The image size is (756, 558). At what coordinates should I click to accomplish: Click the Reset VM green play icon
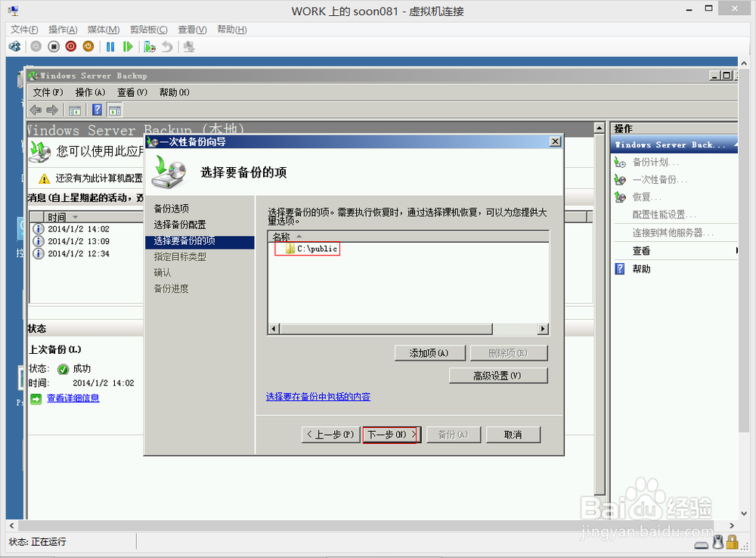[x=128, y=46]
